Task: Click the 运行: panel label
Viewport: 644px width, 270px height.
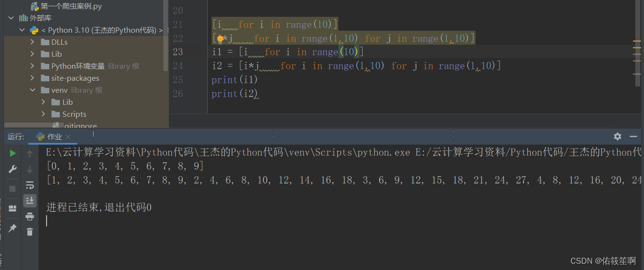Action: point(16,137)
